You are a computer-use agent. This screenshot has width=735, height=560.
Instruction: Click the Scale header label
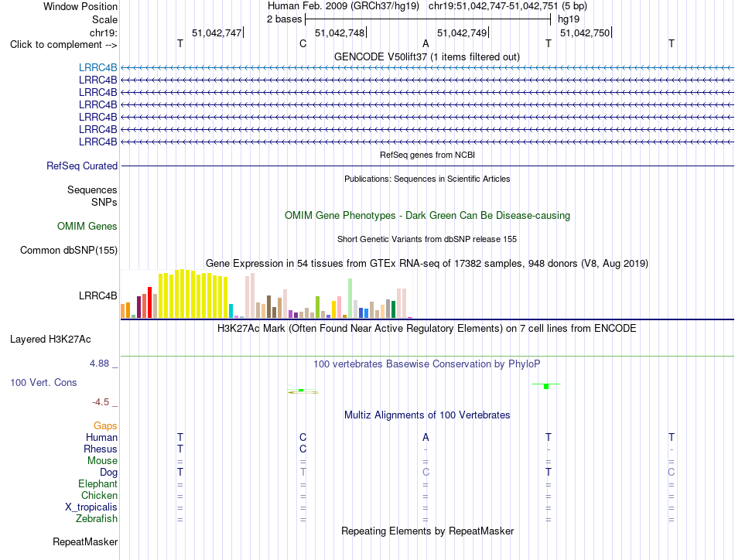105,19
